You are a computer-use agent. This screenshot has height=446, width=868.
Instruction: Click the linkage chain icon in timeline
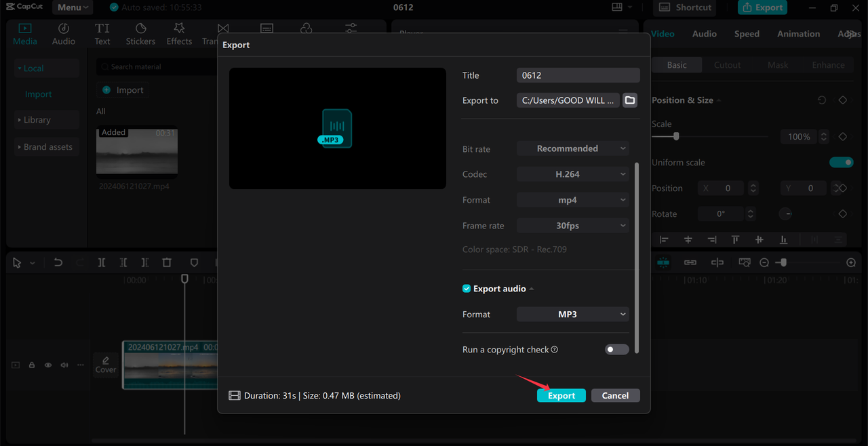(690, 262)
